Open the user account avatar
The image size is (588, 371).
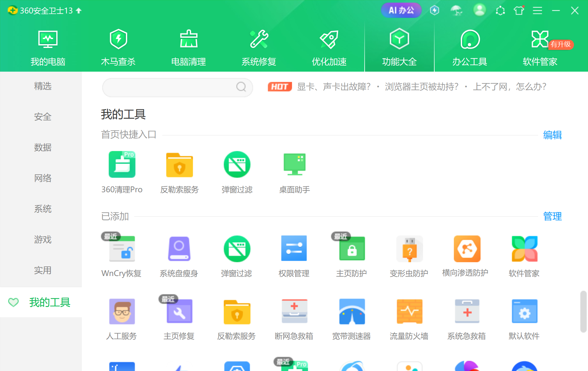tap(479, 10)
